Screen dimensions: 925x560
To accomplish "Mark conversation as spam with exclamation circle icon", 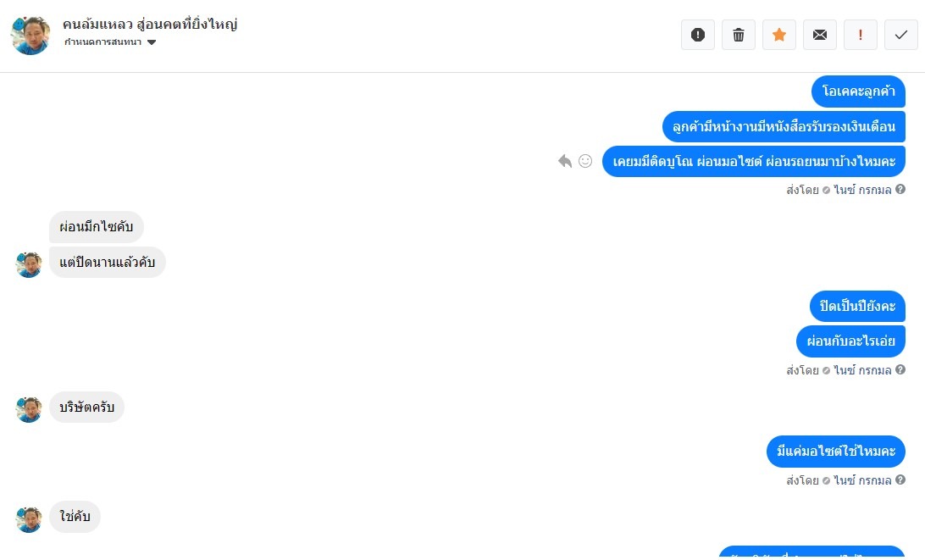I will 698,35.
